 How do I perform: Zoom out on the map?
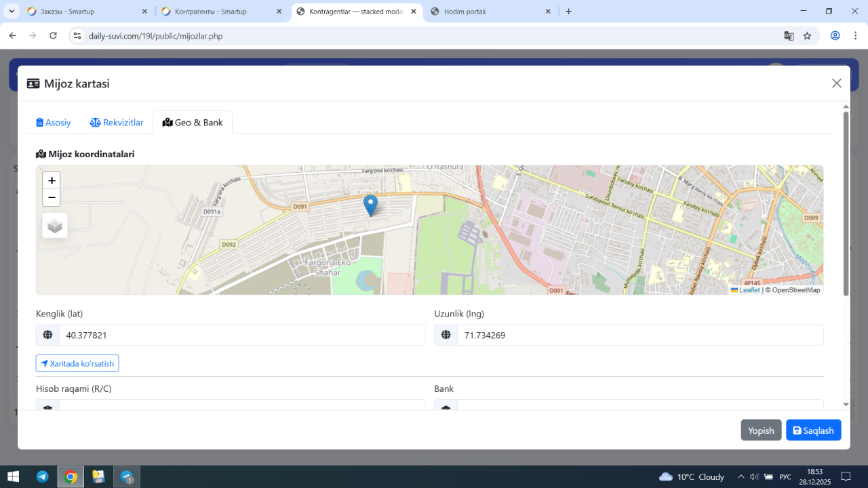(52, 198)
